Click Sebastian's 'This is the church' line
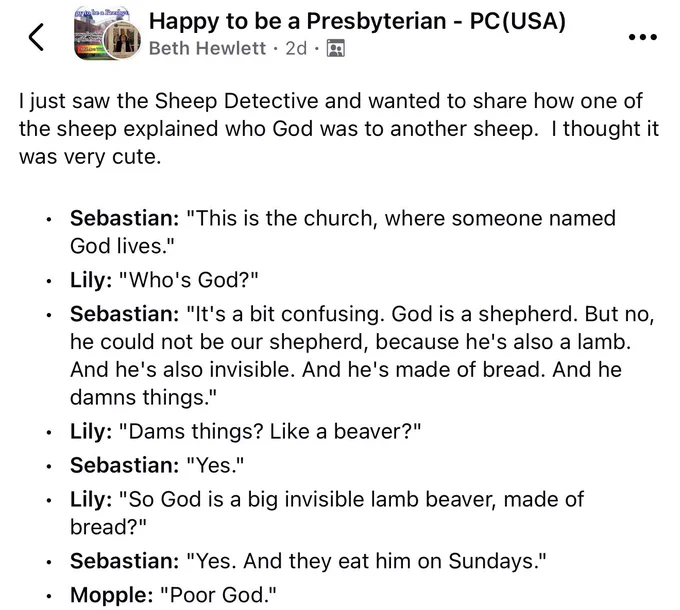The height and width of the screenshot is (610, 680). pos(343,232)
